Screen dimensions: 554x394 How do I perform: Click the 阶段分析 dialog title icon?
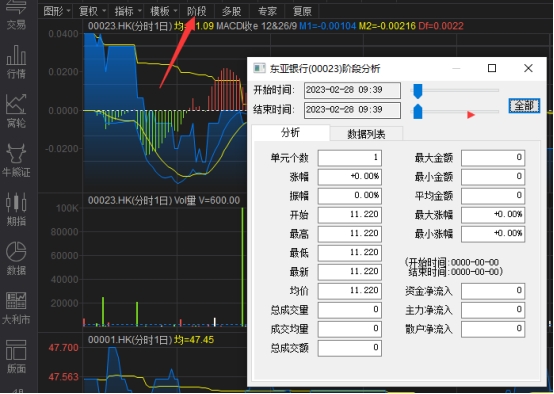coord(259,68)
